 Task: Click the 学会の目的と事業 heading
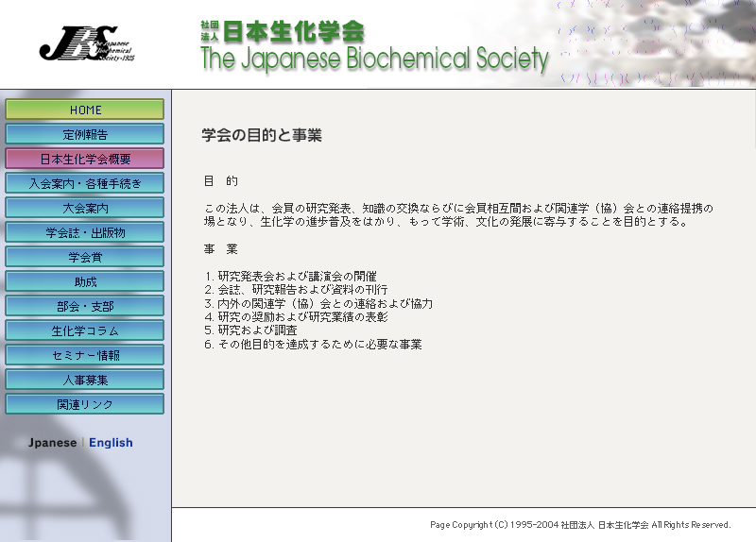click(262, 136)
